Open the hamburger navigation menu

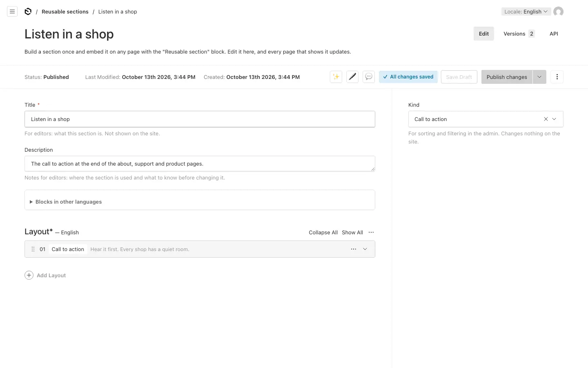[12, 11]
